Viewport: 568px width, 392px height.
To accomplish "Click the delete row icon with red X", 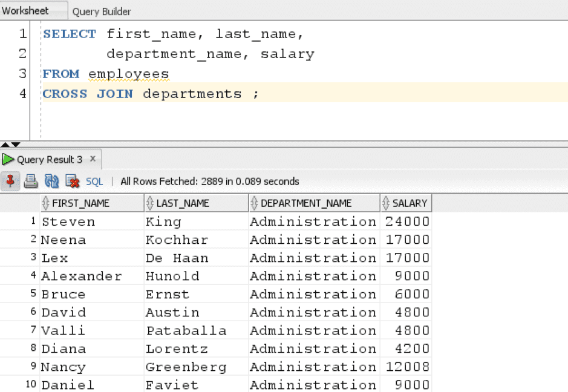I will [72, 181].
